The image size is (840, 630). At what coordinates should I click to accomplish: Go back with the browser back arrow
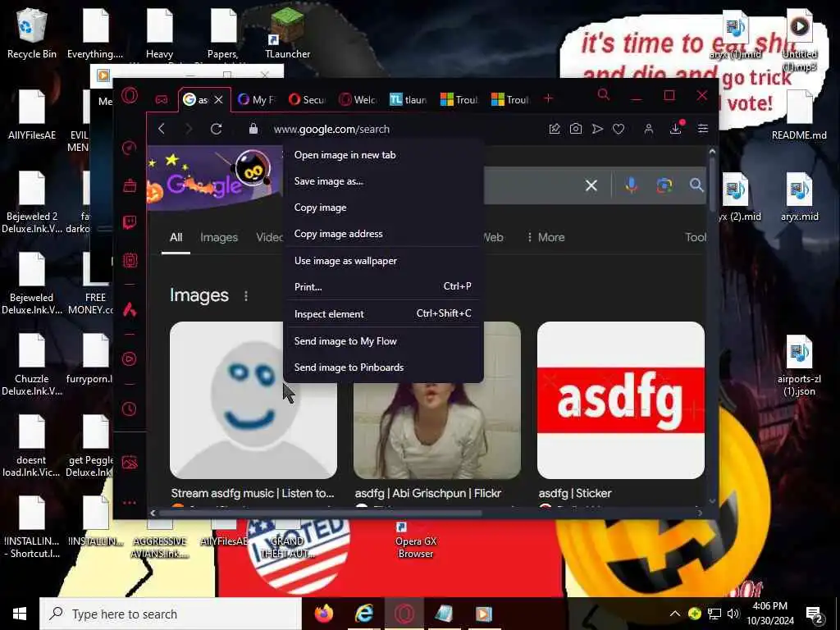[x=162, y=129]
